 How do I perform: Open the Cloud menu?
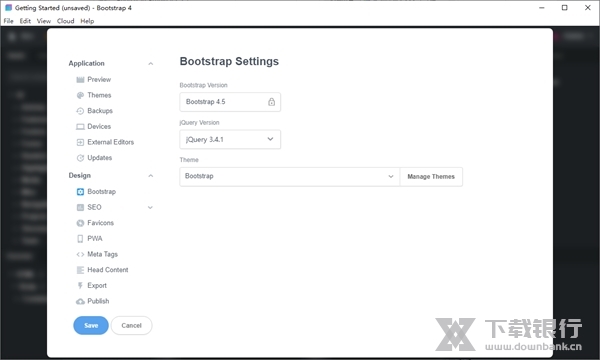65,21
